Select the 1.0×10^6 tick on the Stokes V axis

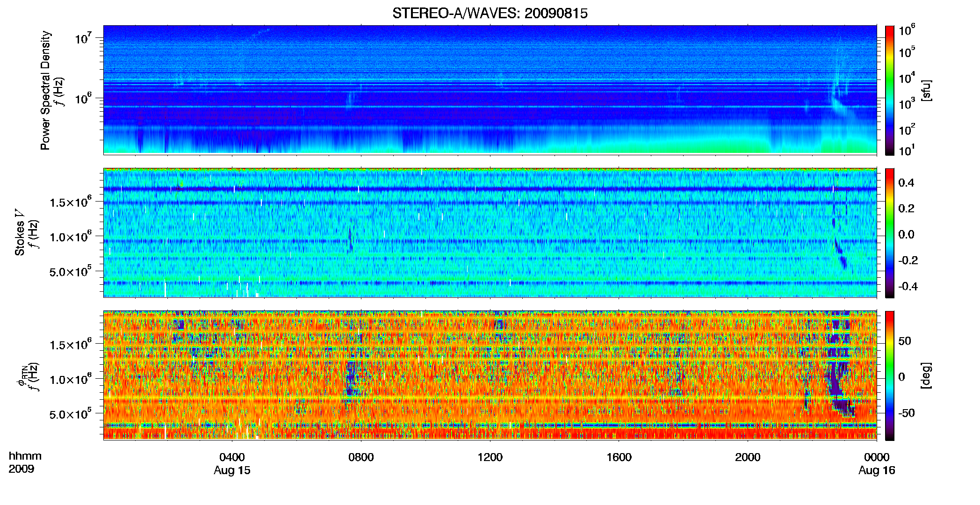[71, 237]
